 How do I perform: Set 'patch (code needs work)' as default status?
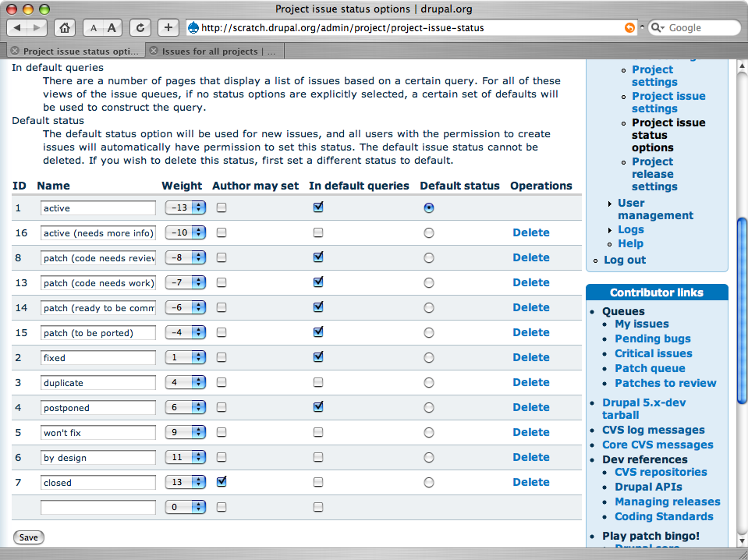click(429, 282)
